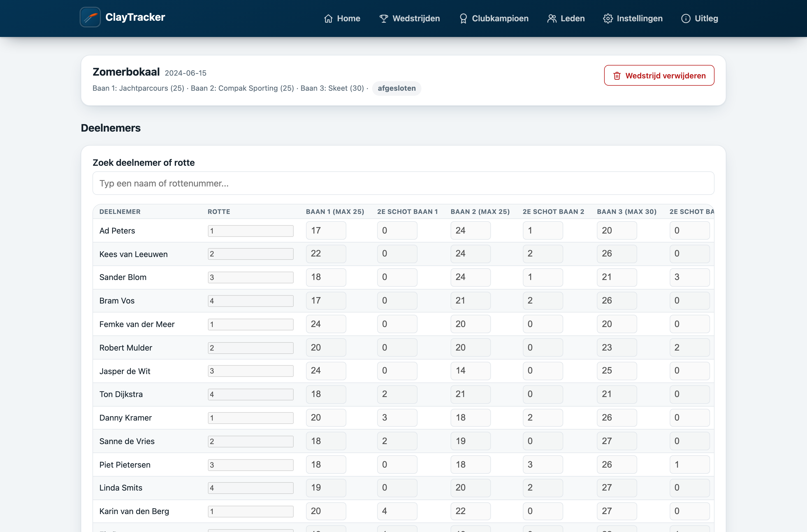Image resolution: width=807 pixels, height=532 pixels.
Task: Select Danny Kramer's rotte field
Action: [x=251, y=418]
